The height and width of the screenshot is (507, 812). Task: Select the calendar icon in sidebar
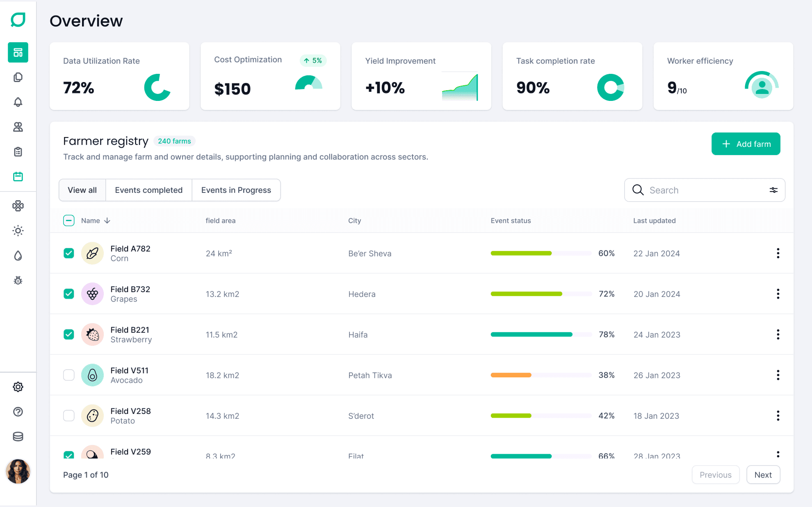click(x=18, y=176)
